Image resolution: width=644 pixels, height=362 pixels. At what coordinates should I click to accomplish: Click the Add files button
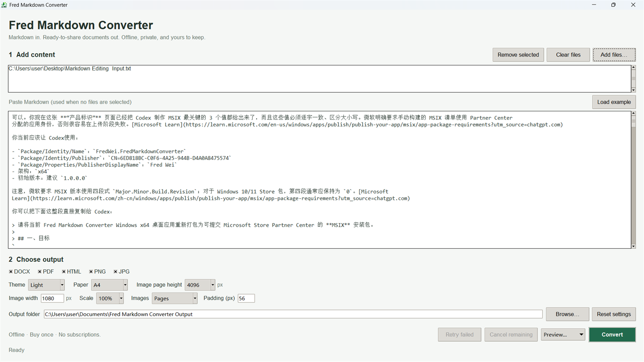(x=614, y=55)
